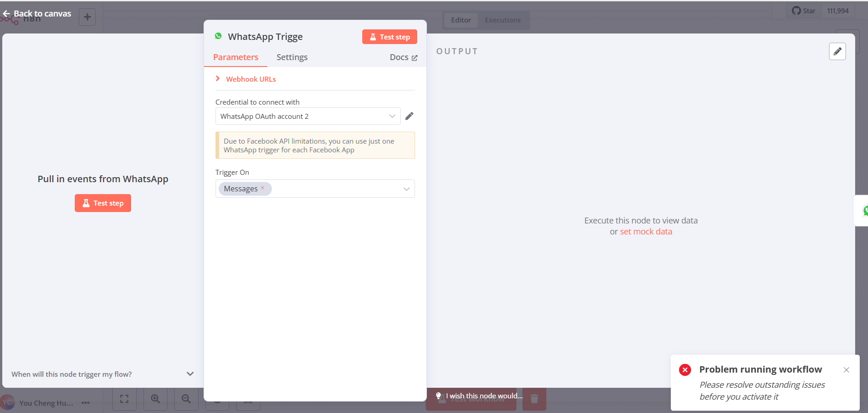Viewport: 868px width, 413px height.
Task: Go back to canvas
Action: [x=37, y=14]
